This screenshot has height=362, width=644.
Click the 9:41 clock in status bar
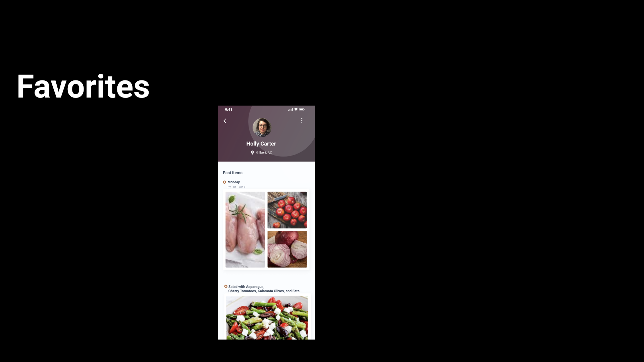coord(228,110)
